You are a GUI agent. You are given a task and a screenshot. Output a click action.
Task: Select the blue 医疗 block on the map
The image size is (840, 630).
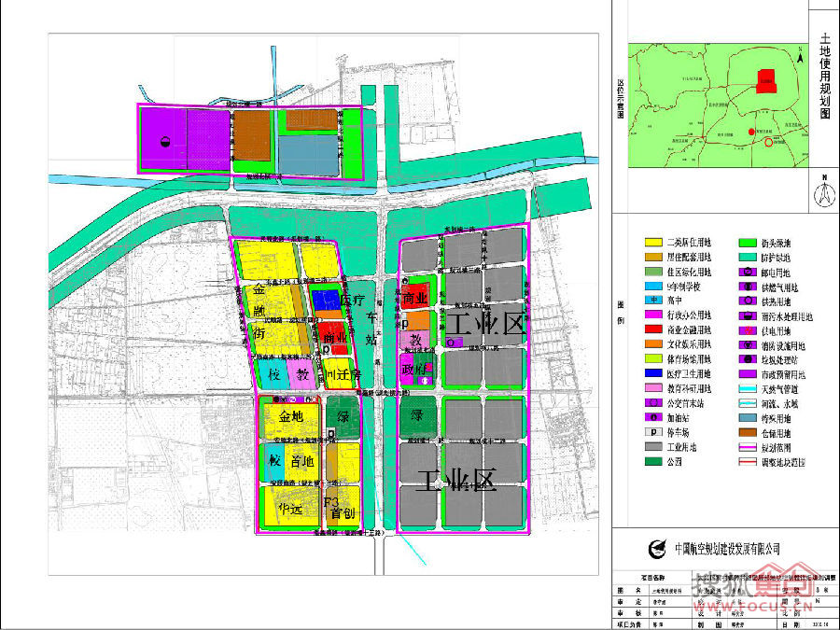[x=325, y=300]
